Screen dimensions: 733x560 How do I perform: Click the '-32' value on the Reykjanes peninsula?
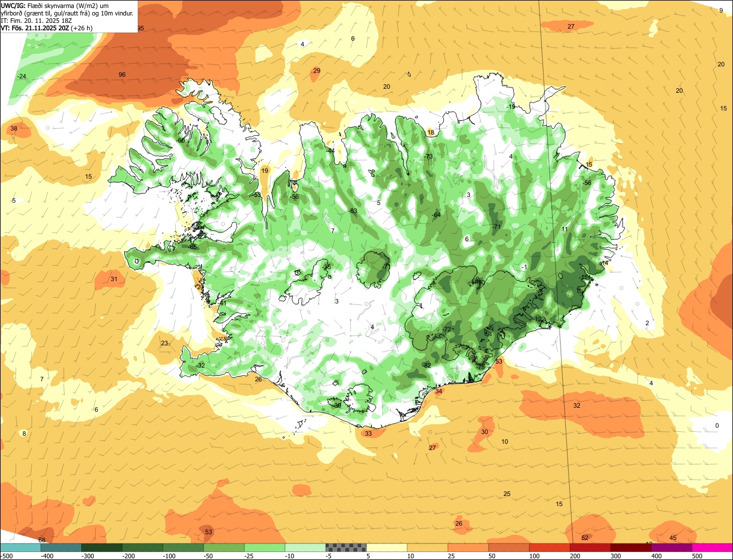coord(200,365)
